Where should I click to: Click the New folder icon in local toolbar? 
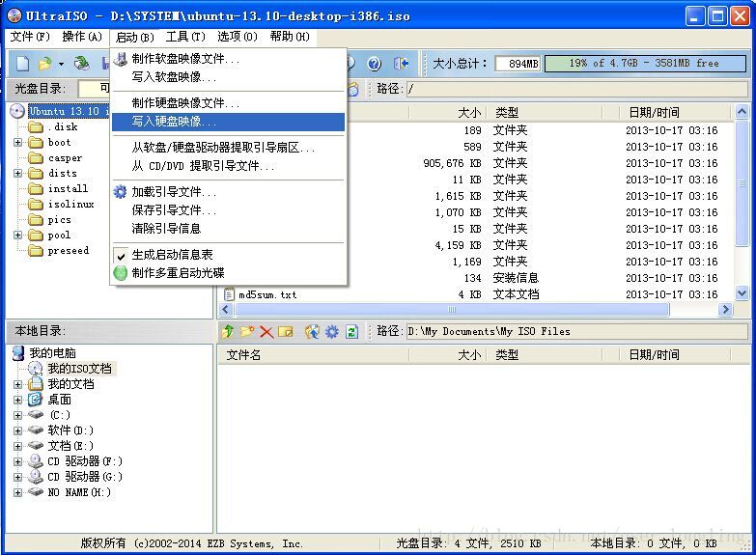(x=247, y=331)
